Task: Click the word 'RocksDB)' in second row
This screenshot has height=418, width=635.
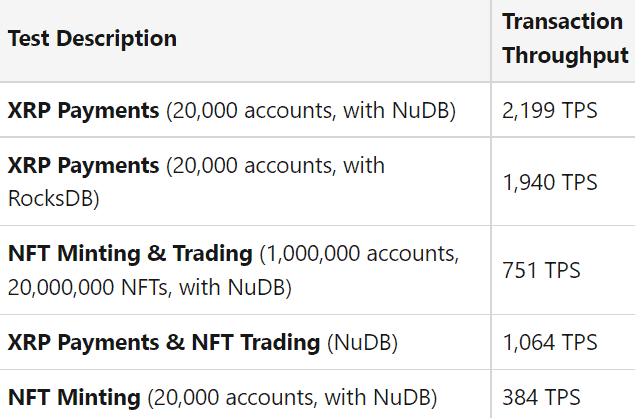Action: 53,199
